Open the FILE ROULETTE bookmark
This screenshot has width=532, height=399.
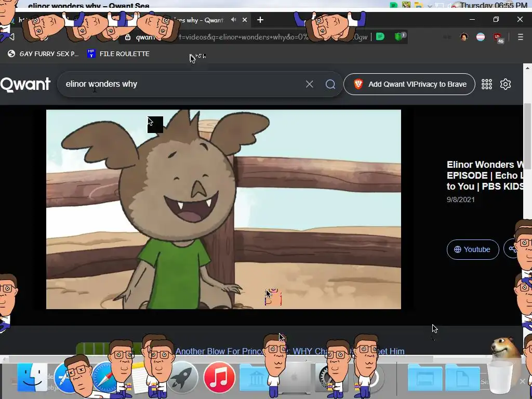118,54
